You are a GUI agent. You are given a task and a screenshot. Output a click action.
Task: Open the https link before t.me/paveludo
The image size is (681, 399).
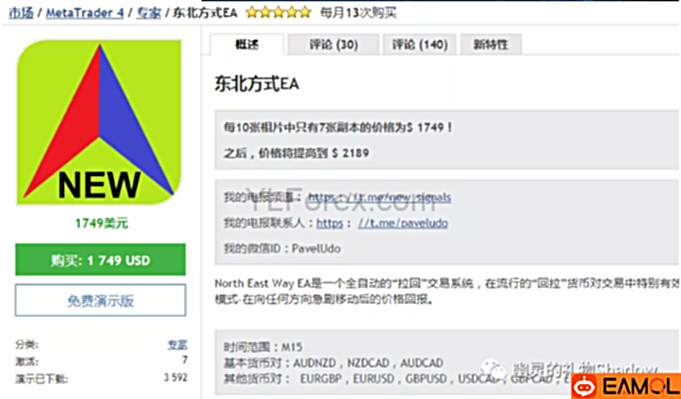(330, 223)
